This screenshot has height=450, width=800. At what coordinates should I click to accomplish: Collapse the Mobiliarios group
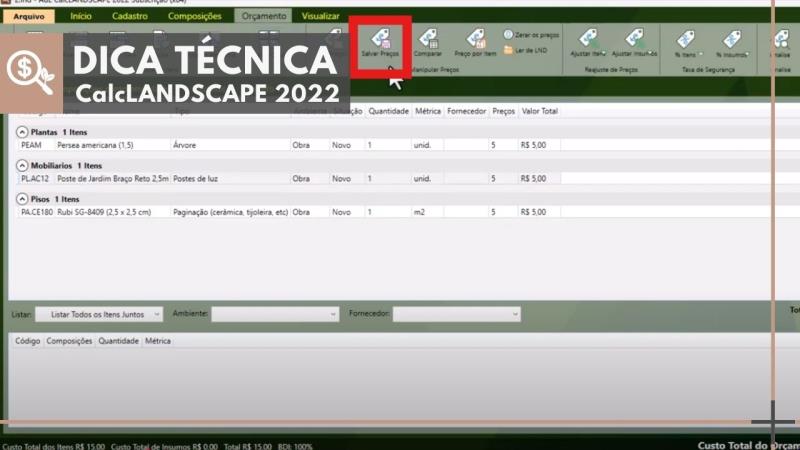22,165
